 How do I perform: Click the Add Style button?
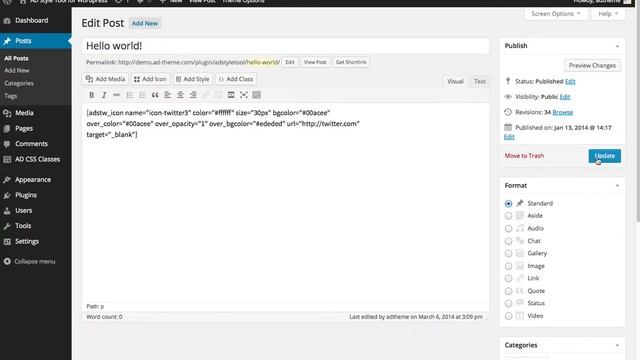(x=192, y=79)
